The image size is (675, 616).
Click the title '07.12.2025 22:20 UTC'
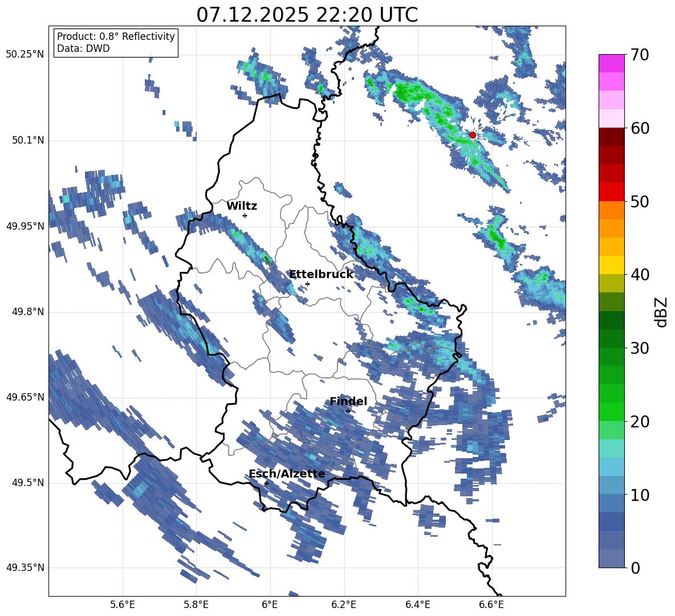point(307,15)
